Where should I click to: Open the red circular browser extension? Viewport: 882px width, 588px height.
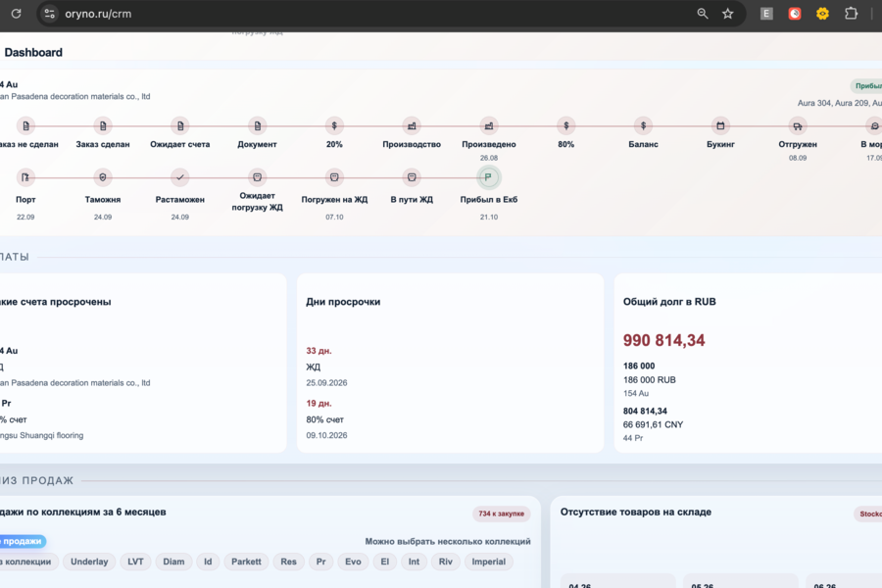(794, 14)
